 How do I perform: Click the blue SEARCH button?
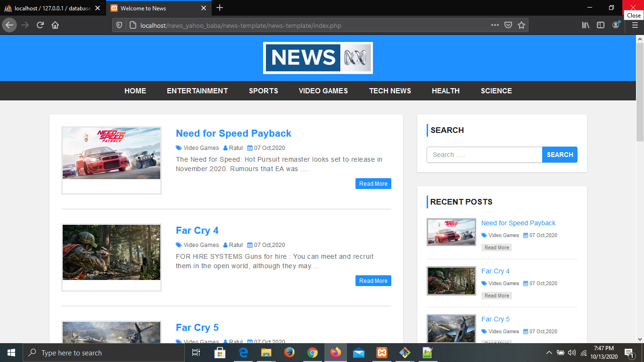tap(560, 155)
